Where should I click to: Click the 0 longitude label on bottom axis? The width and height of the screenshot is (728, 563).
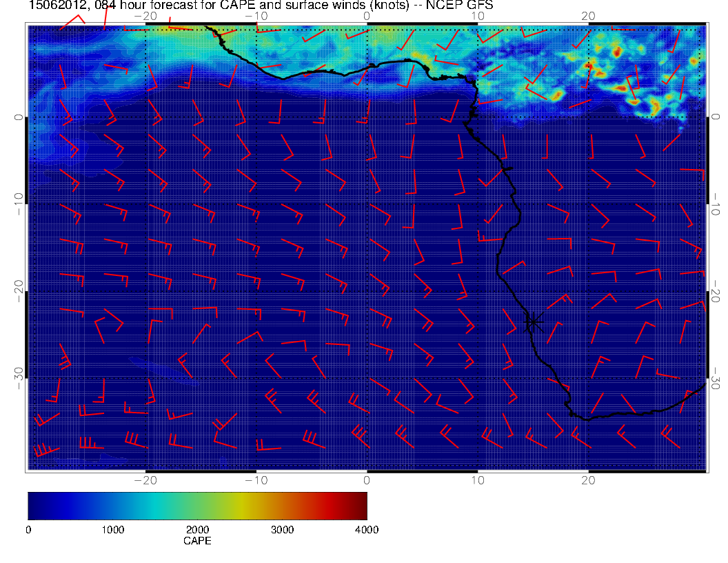click(x=367, y=480)
